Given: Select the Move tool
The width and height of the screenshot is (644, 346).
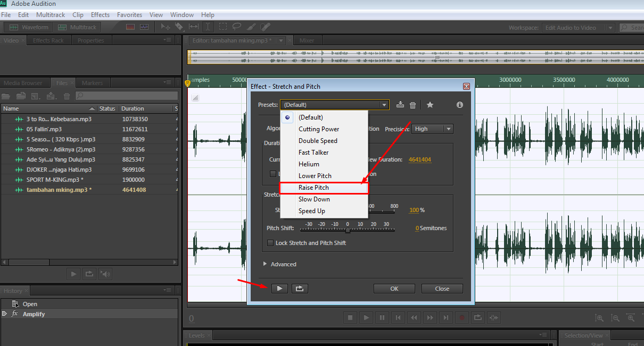Looking at the screenshot, I should click(166, 27).
